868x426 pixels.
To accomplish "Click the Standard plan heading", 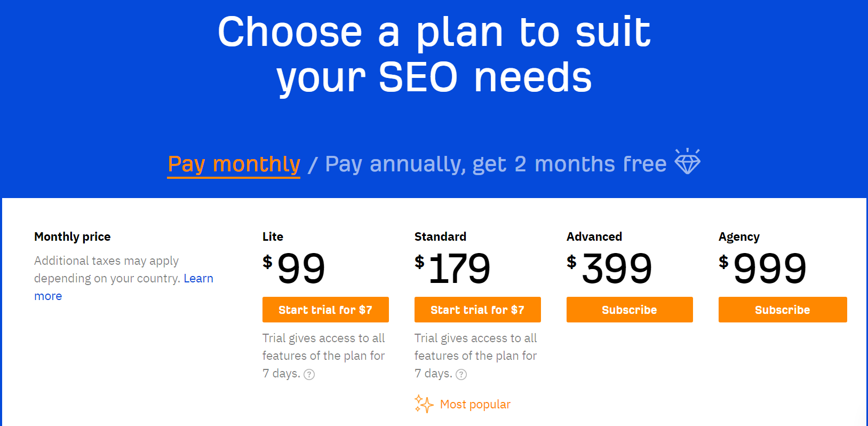I will pos(440,236).
